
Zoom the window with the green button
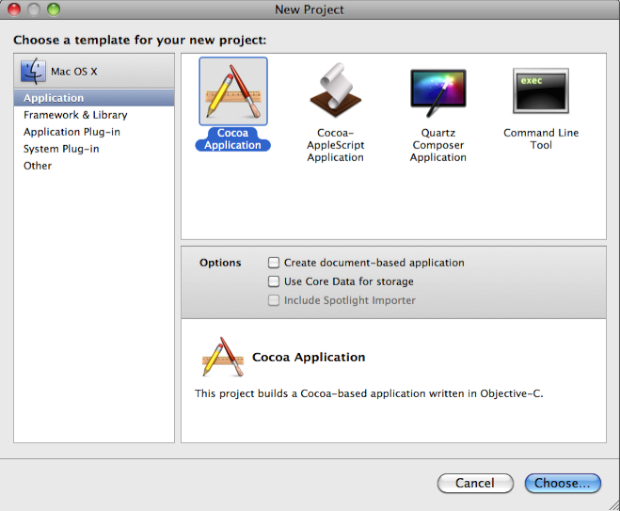click(53, 9)
